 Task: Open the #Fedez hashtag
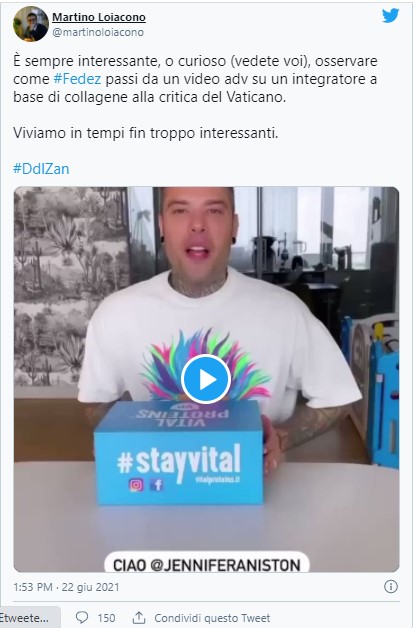click(x=77, y=79)
